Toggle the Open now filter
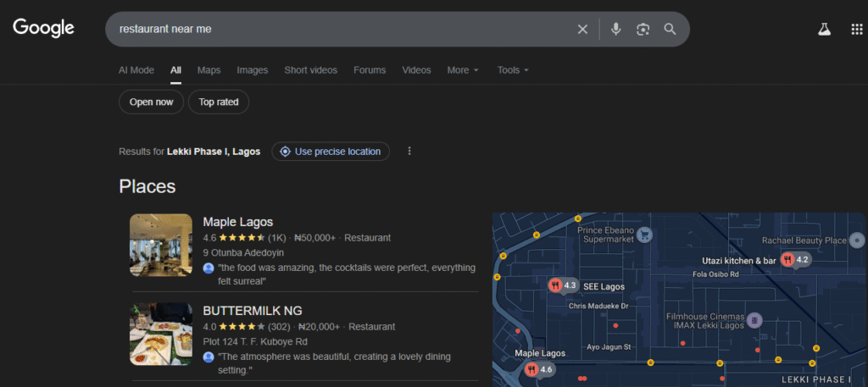 click(x=151, y=102)
